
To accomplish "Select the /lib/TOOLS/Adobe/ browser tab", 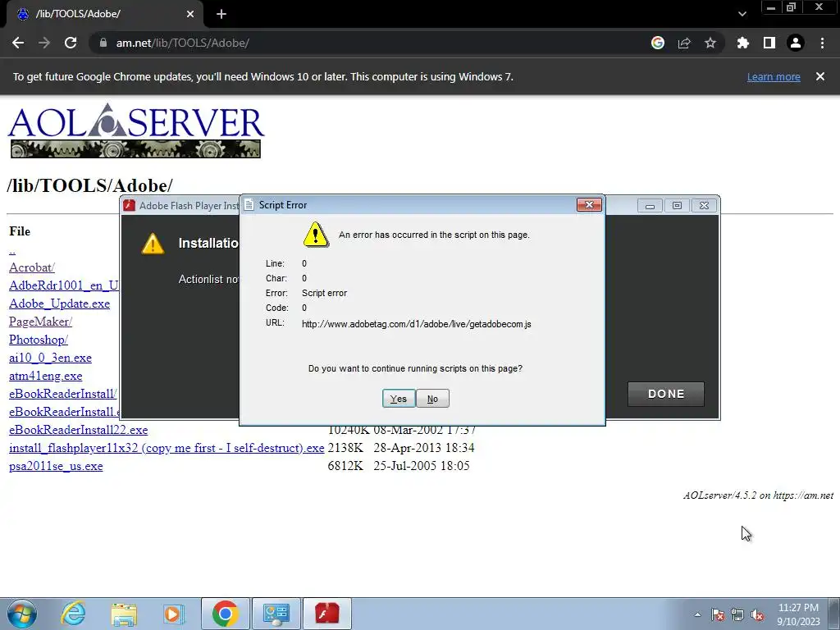I will 104,14.
